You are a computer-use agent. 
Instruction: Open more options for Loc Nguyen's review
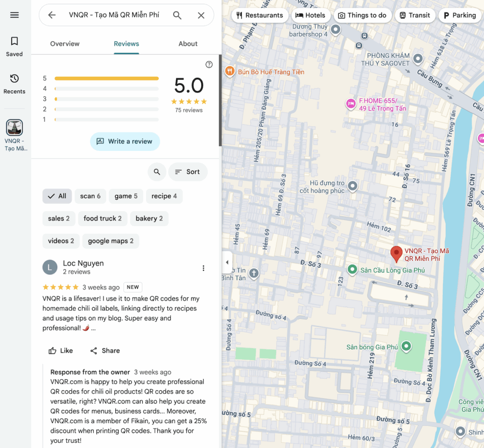(203, 268)
